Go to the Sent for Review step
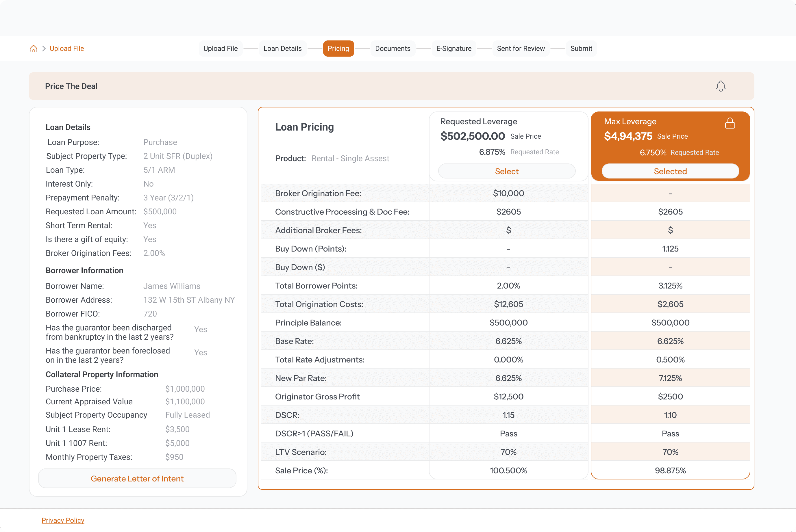796x532 pixels. click(x=521, y=49)
